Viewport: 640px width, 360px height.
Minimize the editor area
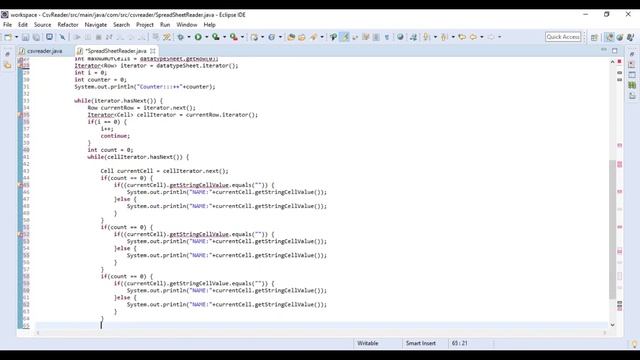click(x=604, y=50)
